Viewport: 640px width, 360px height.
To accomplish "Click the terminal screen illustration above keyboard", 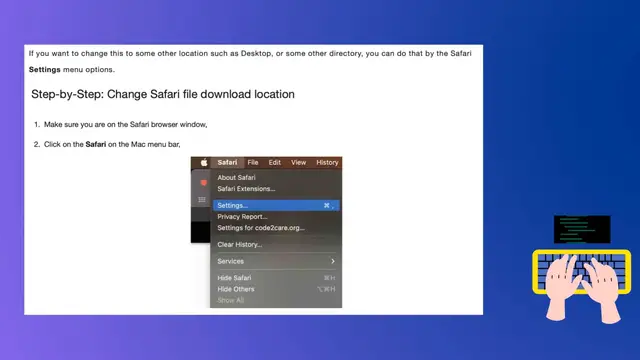I will 582,229.
